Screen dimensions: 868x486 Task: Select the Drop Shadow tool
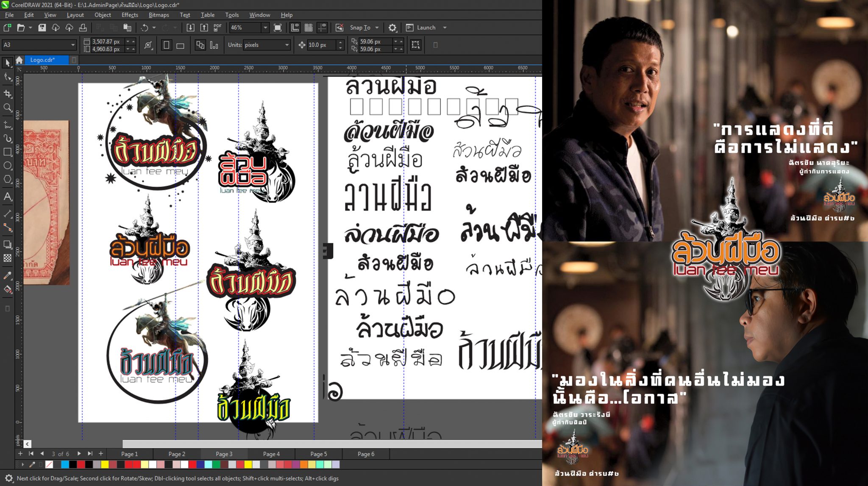(7, 244)
